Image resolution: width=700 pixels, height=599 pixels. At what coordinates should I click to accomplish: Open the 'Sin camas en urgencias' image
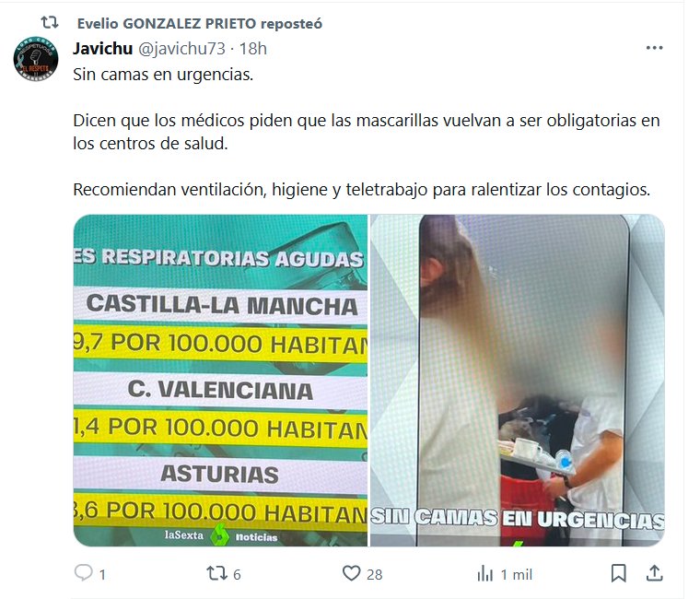point(518,380)
